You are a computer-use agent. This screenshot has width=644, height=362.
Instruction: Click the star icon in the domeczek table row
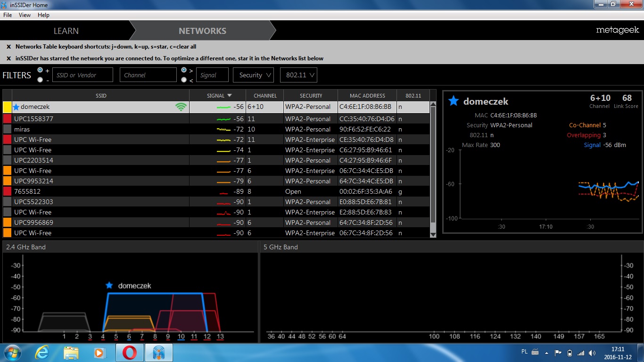click(x=16, y=107)
